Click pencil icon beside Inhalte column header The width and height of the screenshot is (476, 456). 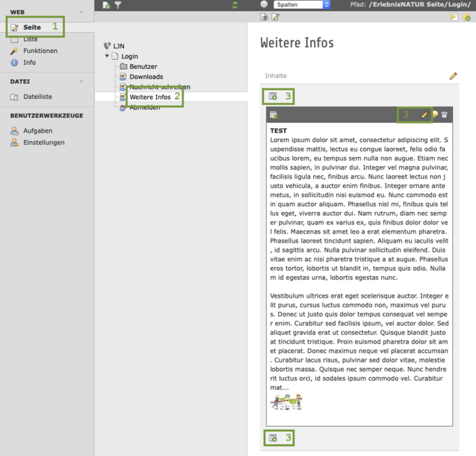453,76
